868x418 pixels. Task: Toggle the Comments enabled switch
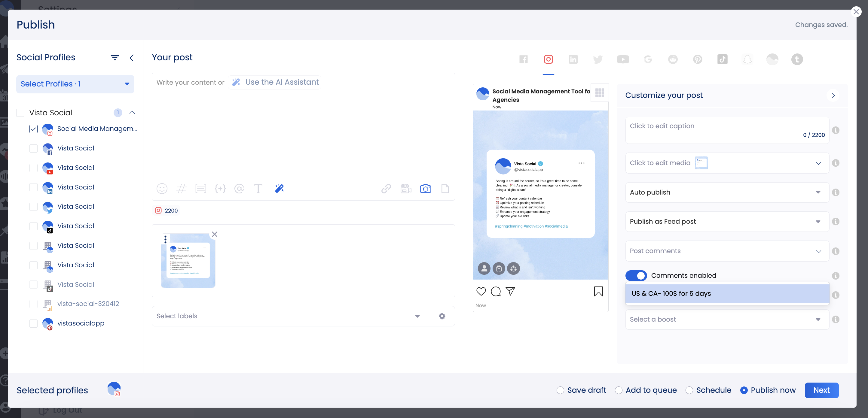(x=636, y=275)
